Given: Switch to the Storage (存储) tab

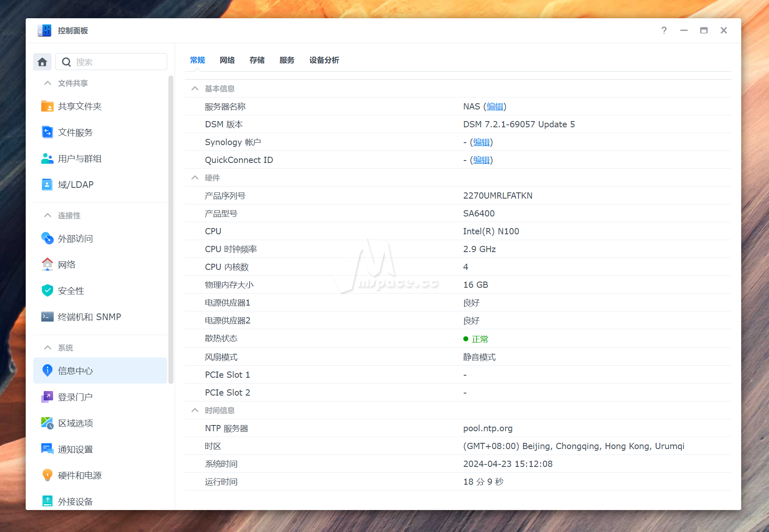Looking at the screenshot, I should [x=257, y=60].
